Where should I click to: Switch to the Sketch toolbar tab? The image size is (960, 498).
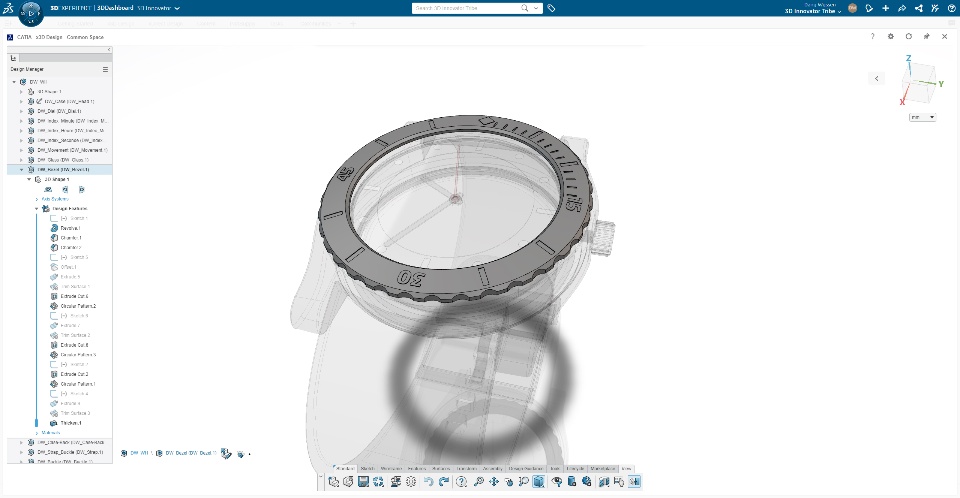click(x=367, y=469)
